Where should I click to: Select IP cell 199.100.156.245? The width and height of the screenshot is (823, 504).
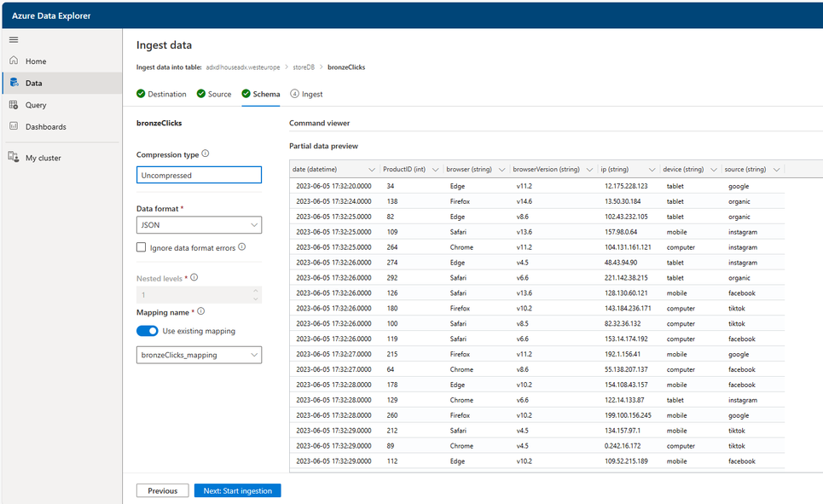[628, 415]
